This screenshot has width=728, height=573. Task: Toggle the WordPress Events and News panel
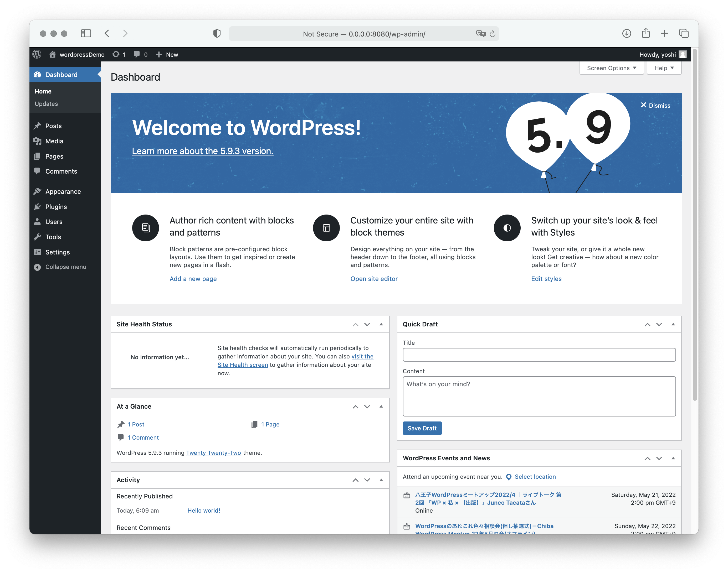tap(673, 458)
